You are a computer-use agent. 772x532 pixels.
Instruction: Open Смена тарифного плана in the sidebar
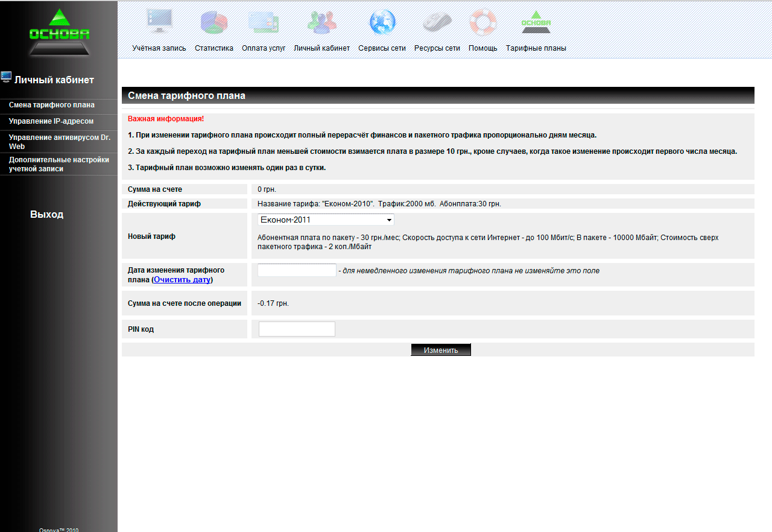coord(52,105)
